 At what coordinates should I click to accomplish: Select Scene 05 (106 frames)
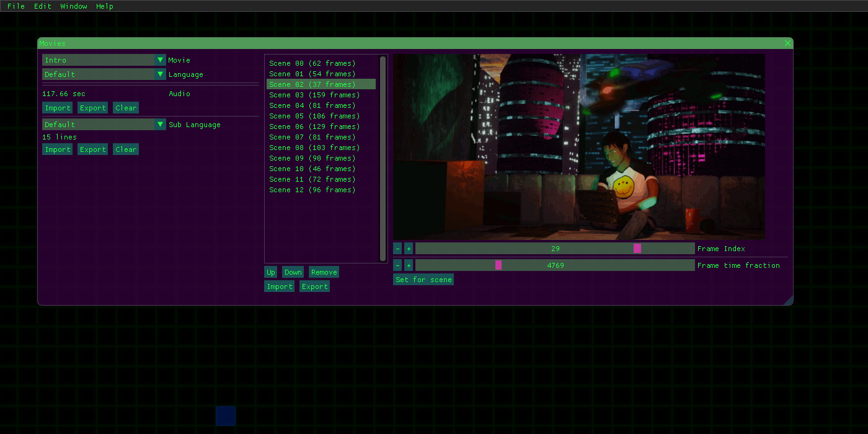(x=321, y=116)
